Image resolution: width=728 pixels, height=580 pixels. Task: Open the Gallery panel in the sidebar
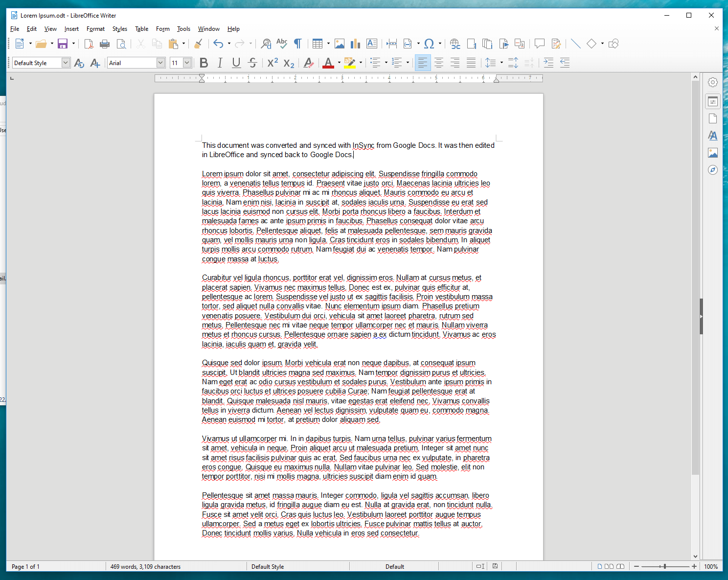tap(713, 153)
